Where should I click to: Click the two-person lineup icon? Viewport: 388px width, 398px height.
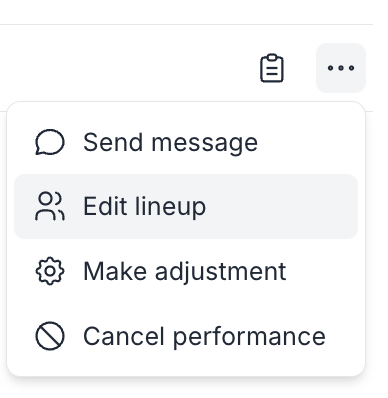tap(50, 206)
